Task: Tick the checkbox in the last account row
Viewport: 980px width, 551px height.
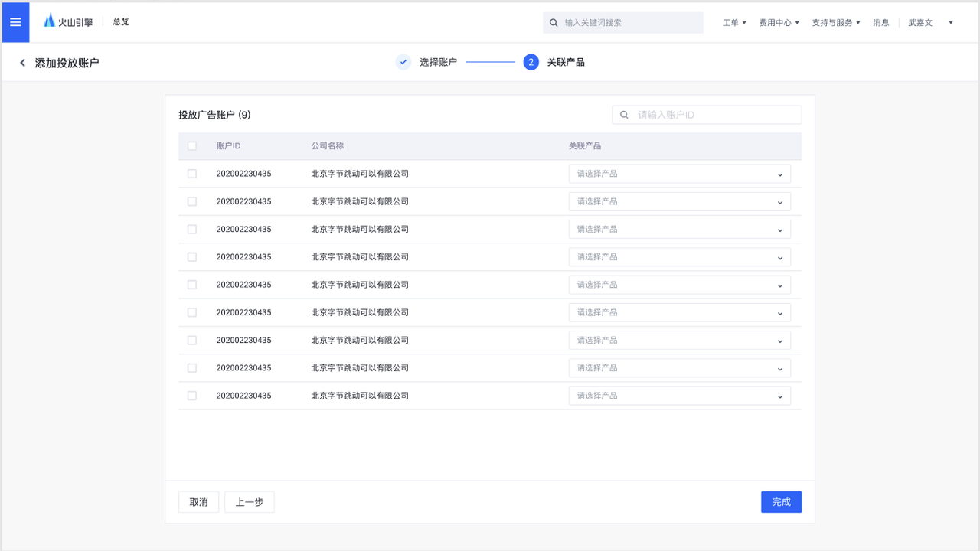Action: pos(192,396)
